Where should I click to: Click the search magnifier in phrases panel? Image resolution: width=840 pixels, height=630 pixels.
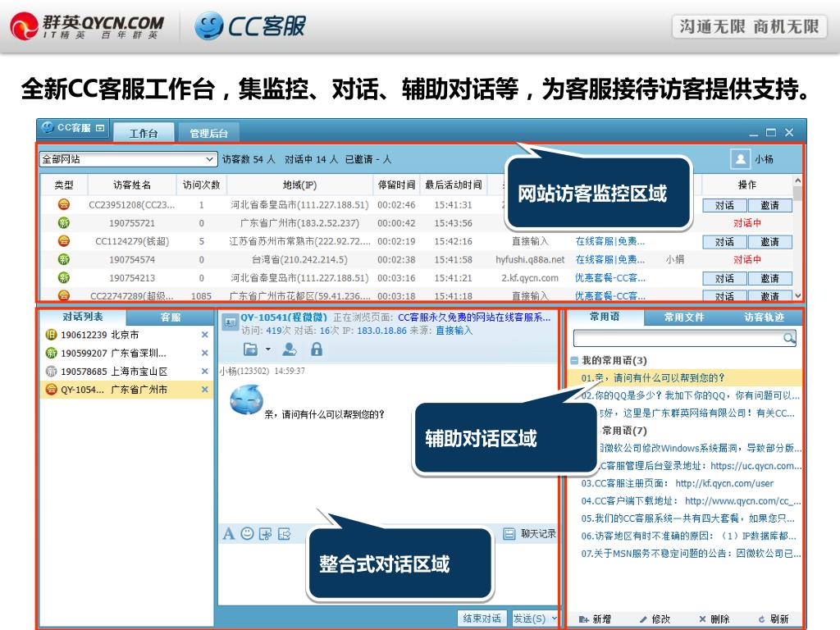tap(789, 338)
